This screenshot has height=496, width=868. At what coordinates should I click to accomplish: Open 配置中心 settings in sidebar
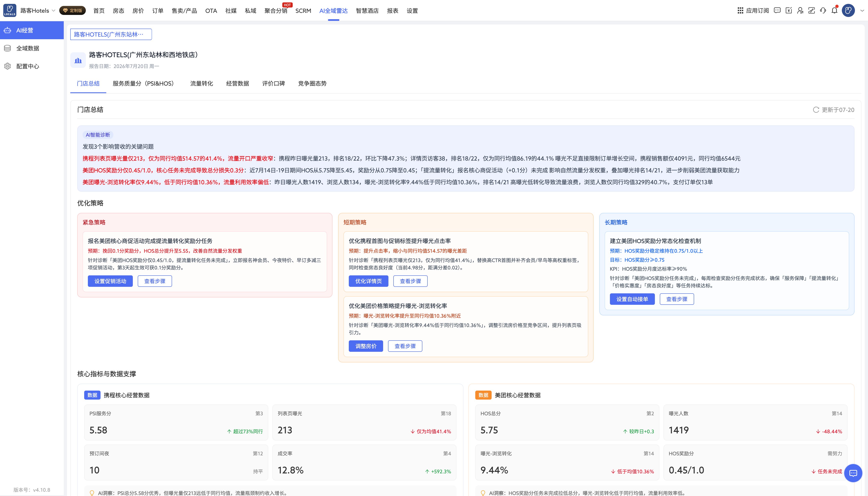[x=32, y=66]
